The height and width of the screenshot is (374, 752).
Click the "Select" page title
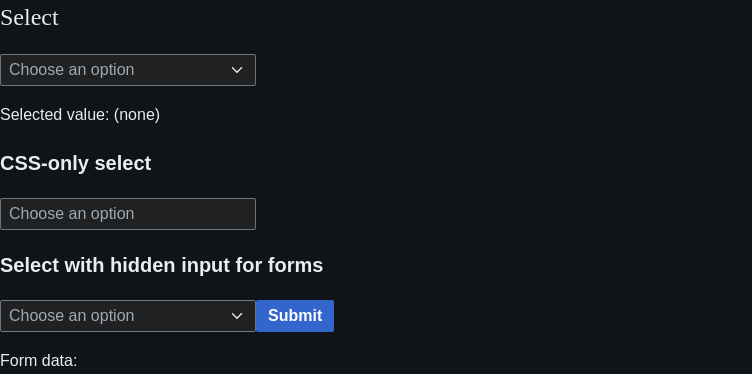pyautogui.click(x=29, y=18)
